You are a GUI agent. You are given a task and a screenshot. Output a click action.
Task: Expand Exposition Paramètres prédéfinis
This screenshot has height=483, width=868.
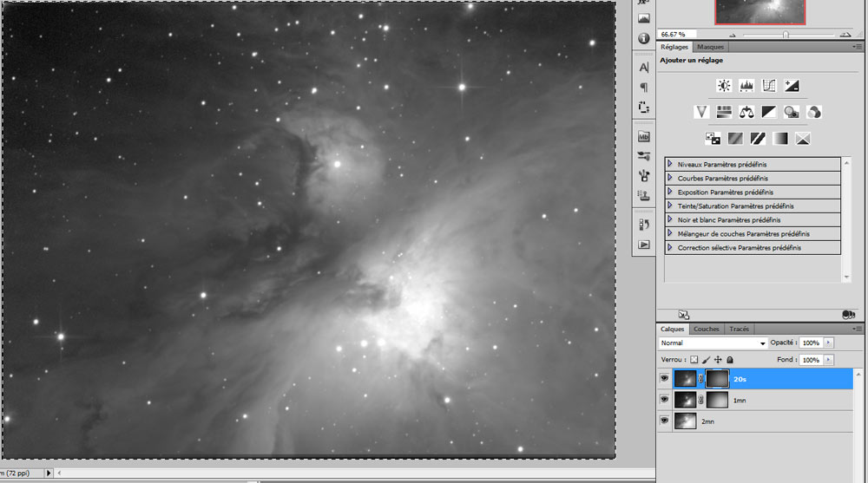[670, 192]
